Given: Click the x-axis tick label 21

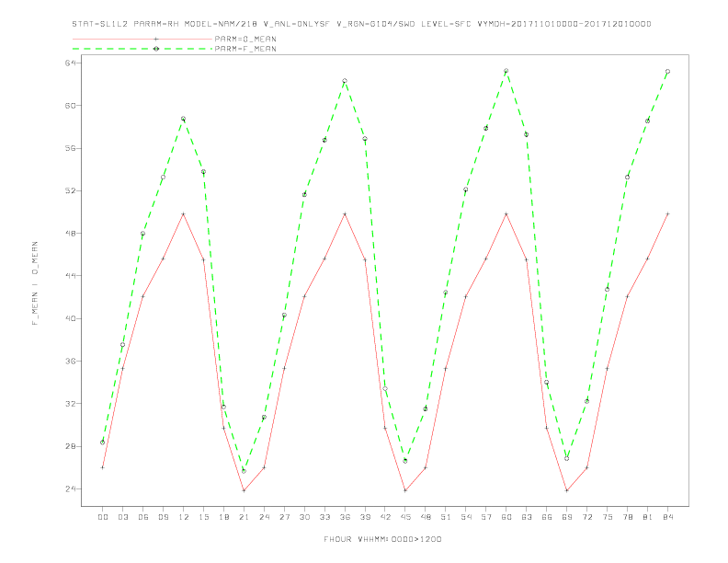Looking at the screenshot, I should [244, 517].
